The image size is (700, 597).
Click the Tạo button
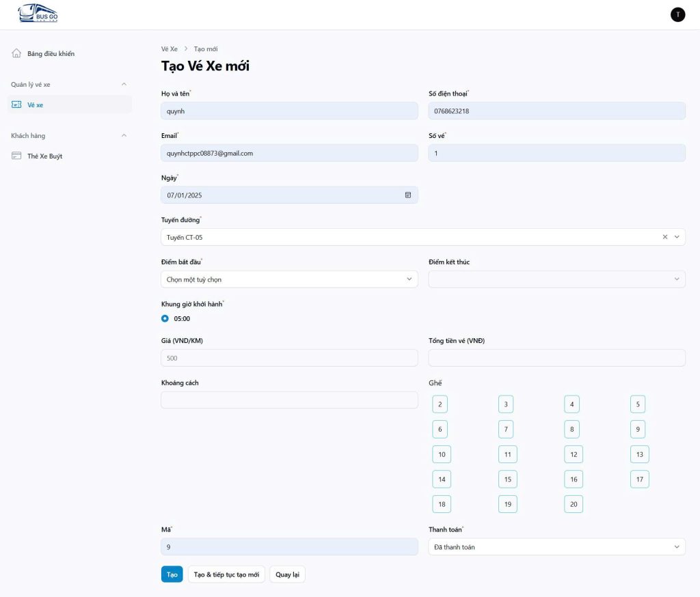pyautogui.click(x=172, y=574)
